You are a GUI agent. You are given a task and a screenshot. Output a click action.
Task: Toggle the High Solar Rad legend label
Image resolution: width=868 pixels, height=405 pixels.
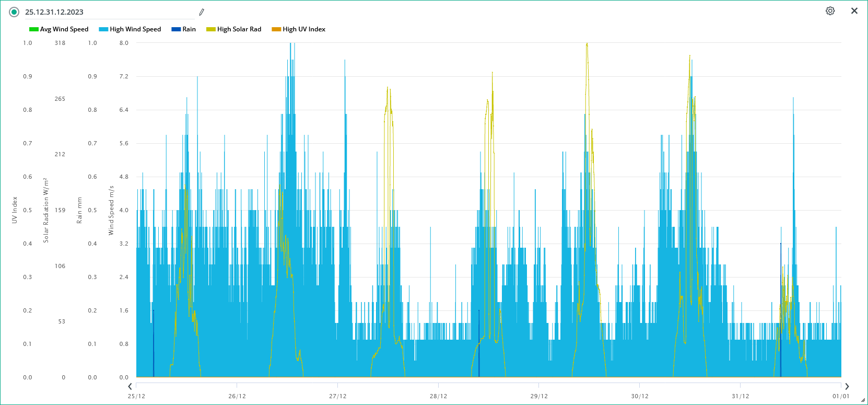pos(239,29)
